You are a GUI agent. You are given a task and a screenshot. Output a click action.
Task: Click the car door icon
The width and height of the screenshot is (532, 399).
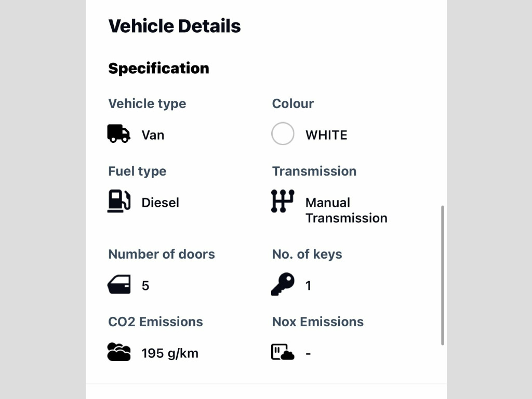coord(119,284)
